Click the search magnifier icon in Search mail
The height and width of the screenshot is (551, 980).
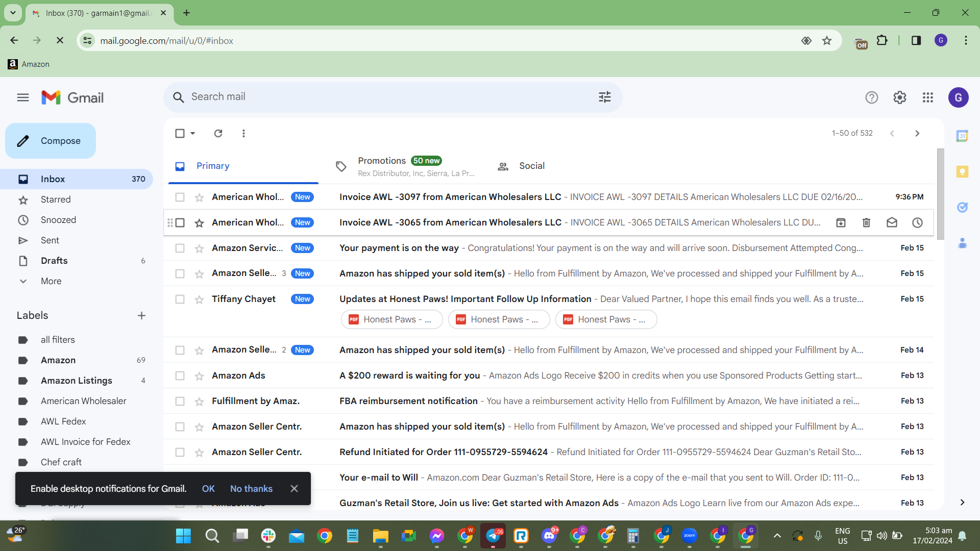pos(178,97)
